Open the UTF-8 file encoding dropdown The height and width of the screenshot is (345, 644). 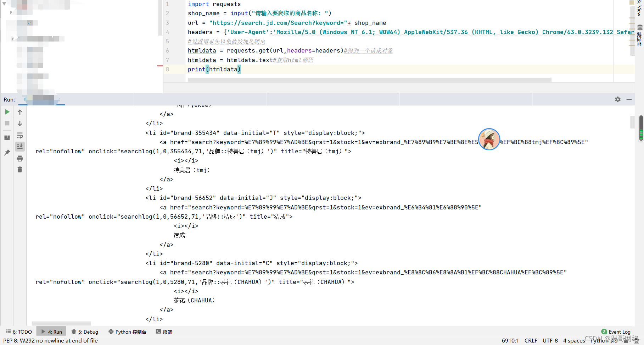coord(550,340)
